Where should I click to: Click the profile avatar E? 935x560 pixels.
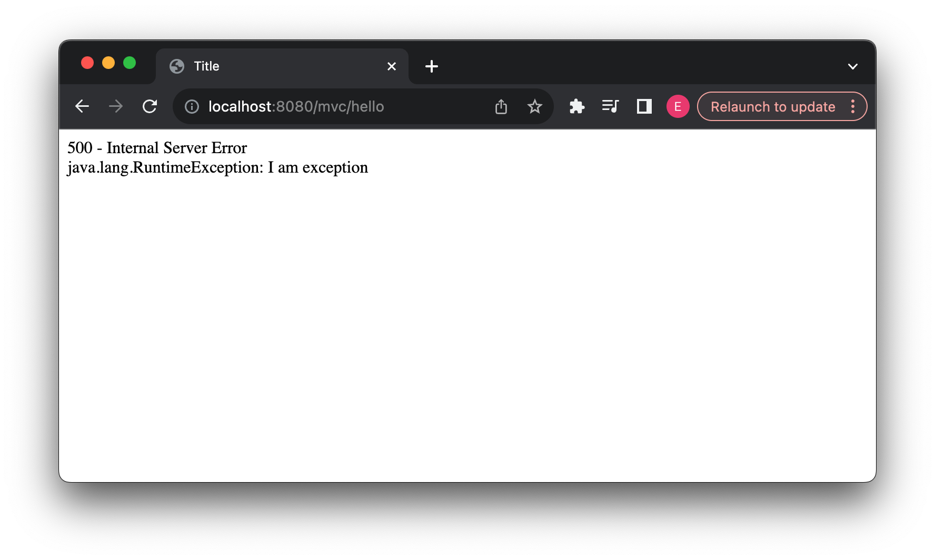coord(678,106)
